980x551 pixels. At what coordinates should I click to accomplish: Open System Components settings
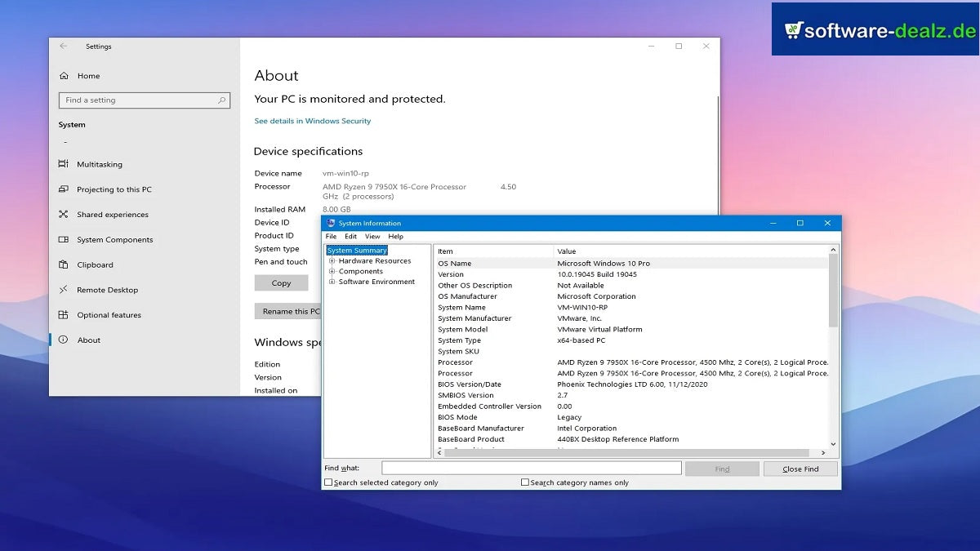[114, 239]
